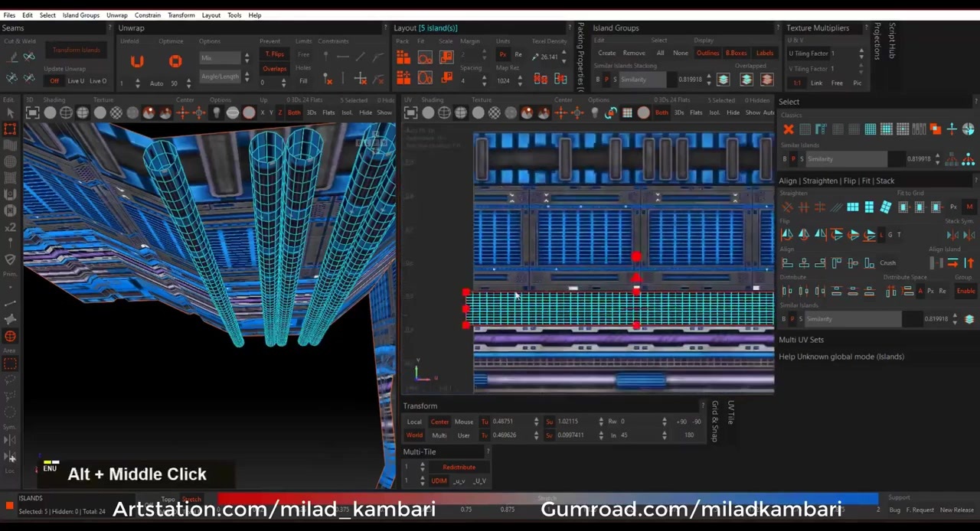Click the stack similar islands icon in Island Groups
Image resolution: width=980 pixels, height=531 pixels.
pos(724,80)
